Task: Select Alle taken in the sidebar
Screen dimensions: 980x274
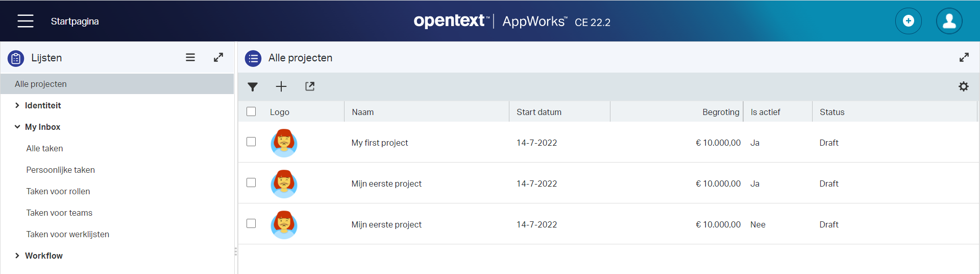Action: coord(45,148)
